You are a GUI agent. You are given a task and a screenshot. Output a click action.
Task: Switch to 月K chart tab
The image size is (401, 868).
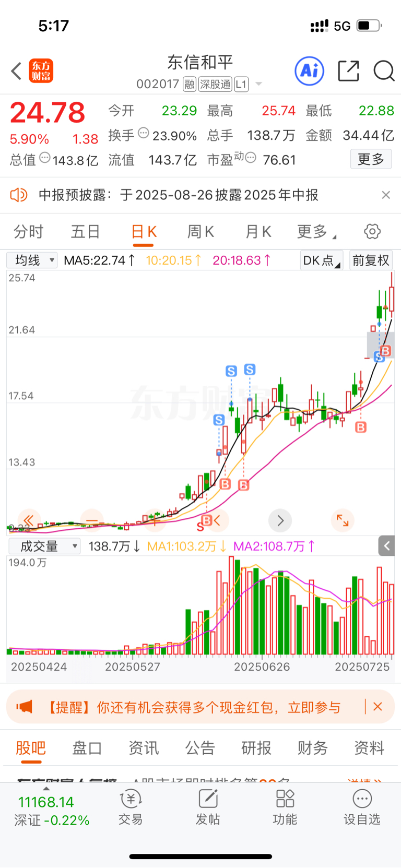[258, 232]
